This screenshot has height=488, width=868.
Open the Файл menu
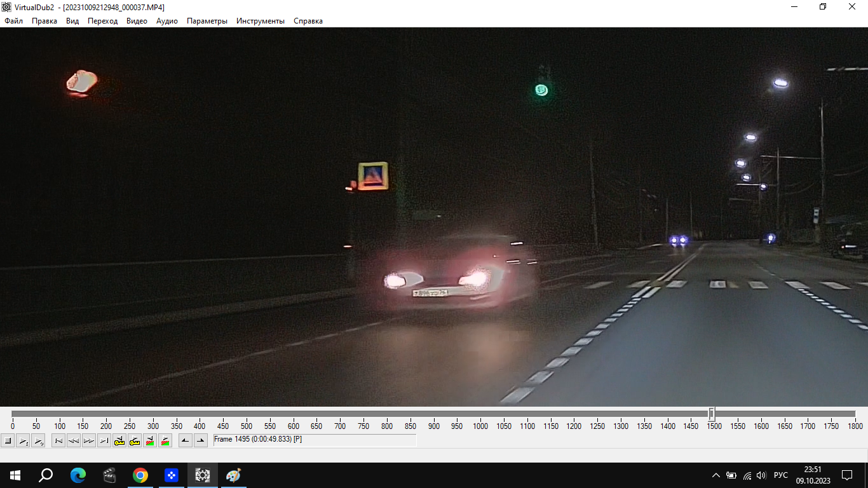(13, 21)
